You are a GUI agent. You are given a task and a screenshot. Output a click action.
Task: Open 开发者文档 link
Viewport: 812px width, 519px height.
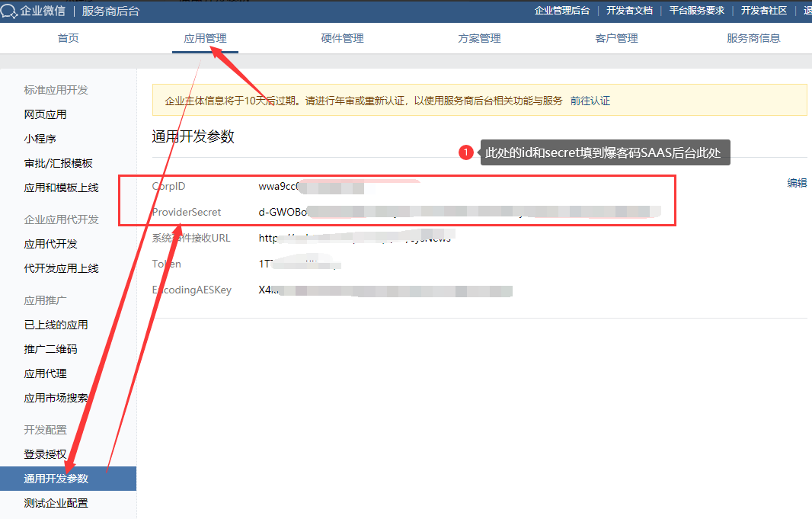pos(629,11)
